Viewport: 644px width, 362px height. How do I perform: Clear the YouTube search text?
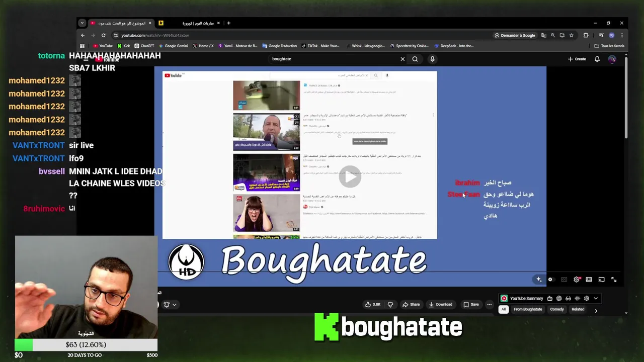click(x=403, y=59)
